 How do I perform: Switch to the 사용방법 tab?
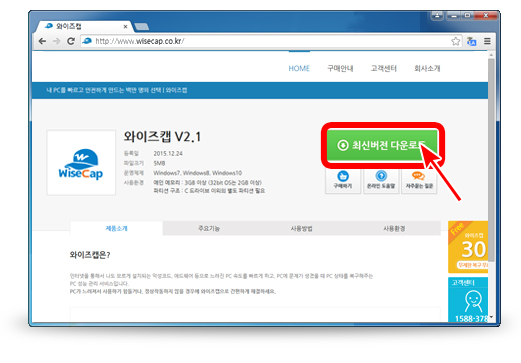[301, 228]
